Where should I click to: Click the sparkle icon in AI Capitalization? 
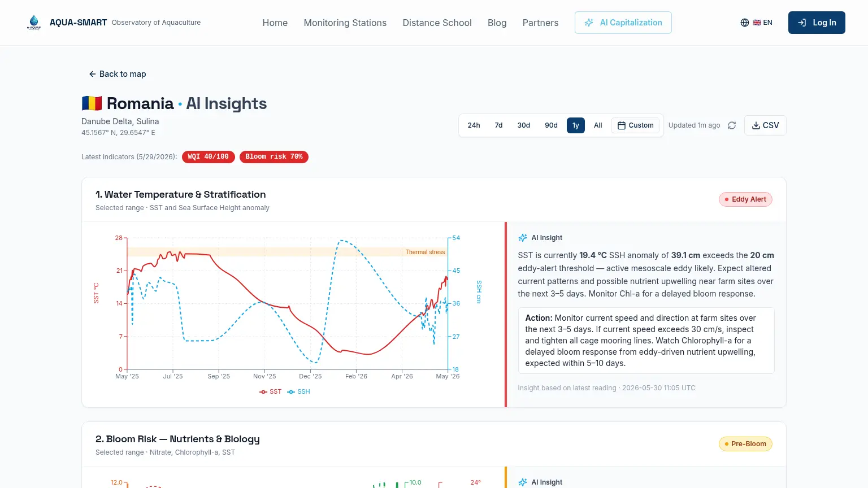click(589, 23)
